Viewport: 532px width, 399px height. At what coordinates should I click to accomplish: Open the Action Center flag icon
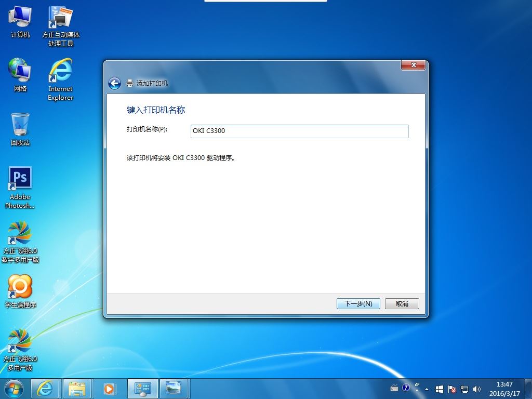pyautogui.click(x=452, y=389)
